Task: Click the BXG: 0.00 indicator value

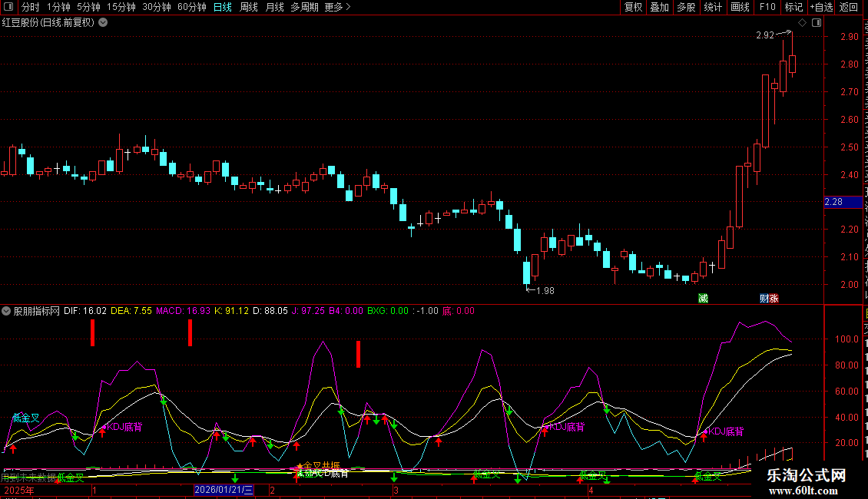Action: tap(387, 311)
